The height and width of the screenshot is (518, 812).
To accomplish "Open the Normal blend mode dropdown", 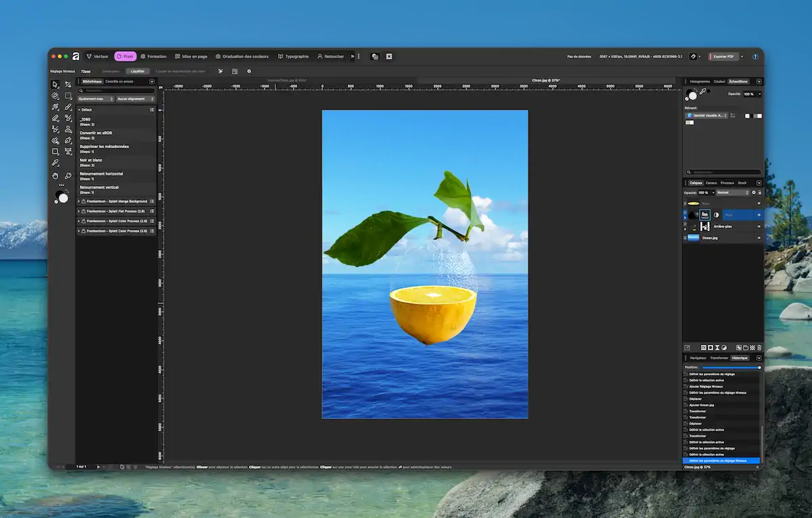I will point(732,193).
